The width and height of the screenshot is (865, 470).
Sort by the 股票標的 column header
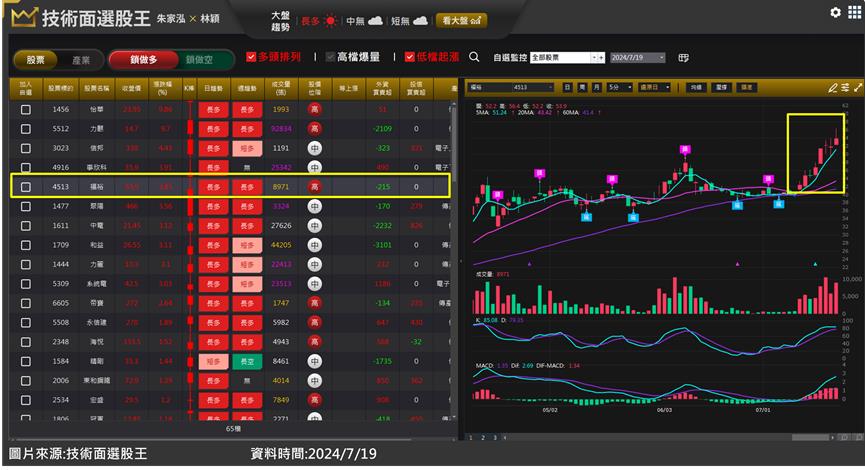[x=61, y=89]
